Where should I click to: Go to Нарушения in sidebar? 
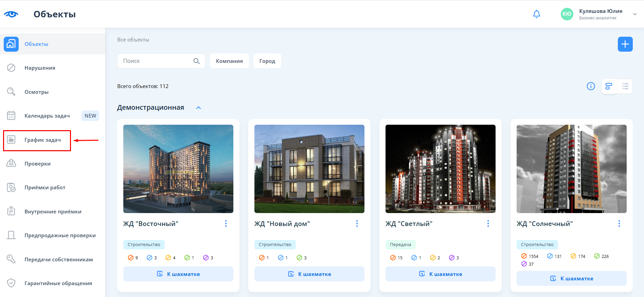40,68
